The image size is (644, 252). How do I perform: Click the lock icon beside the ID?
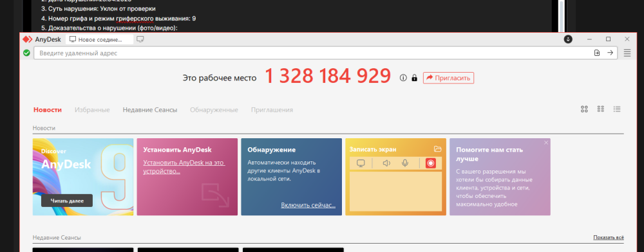coord(414,78)
